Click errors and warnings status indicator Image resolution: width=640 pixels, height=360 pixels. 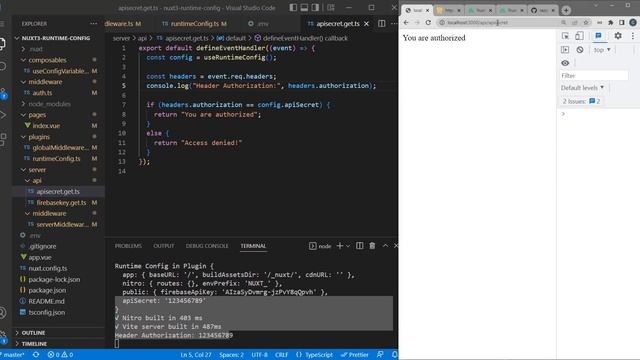tap(60, 355)
